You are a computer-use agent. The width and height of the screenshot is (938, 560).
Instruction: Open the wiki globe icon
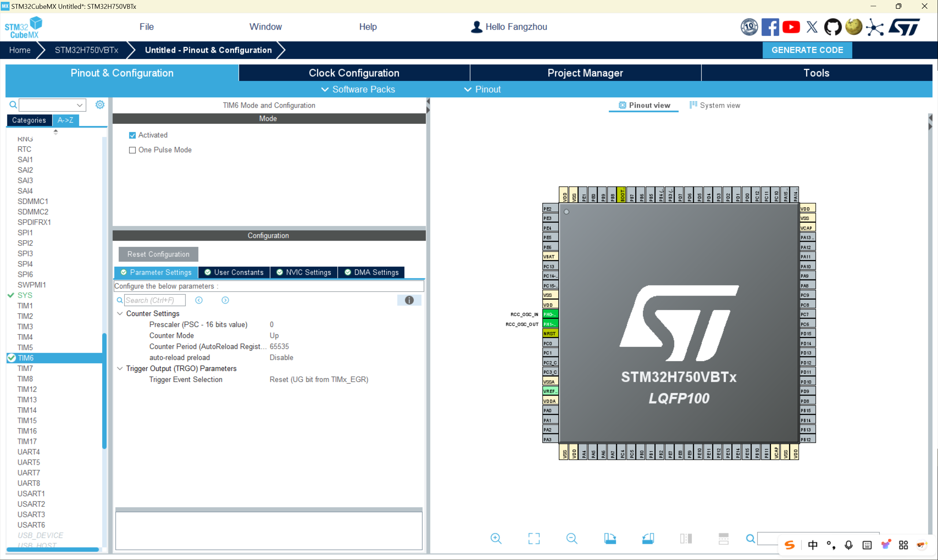point(853,27)
